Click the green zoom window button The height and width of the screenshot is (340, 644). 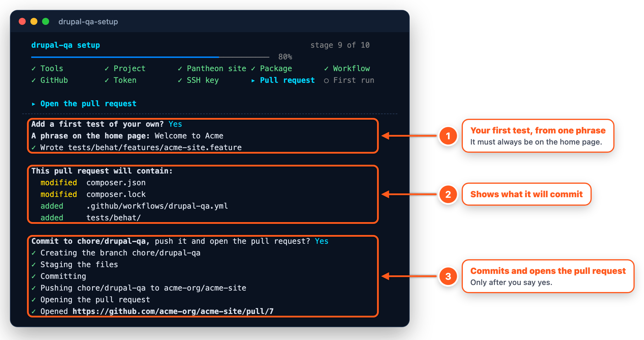[x=46, y=22]
